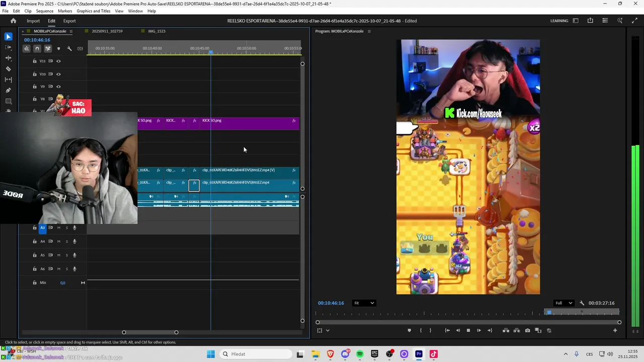Open the Button Editor plus icon
Image resolution: width=644 pixels, height=362 pixels.
coord(615,330)
